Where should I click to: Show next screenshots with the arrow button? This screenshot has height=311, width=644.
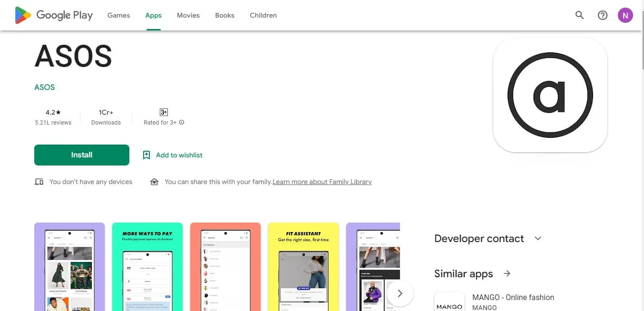400,293
